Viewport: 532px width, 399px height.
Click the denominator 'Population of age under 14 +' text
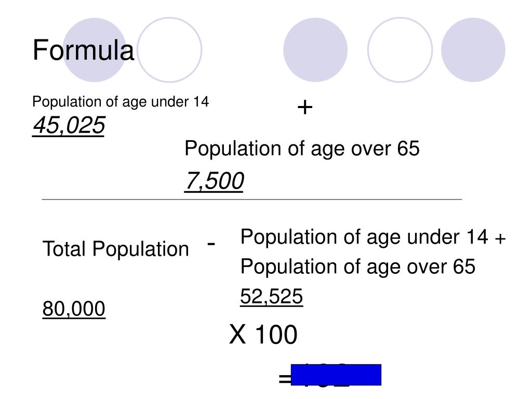(373, 236)
